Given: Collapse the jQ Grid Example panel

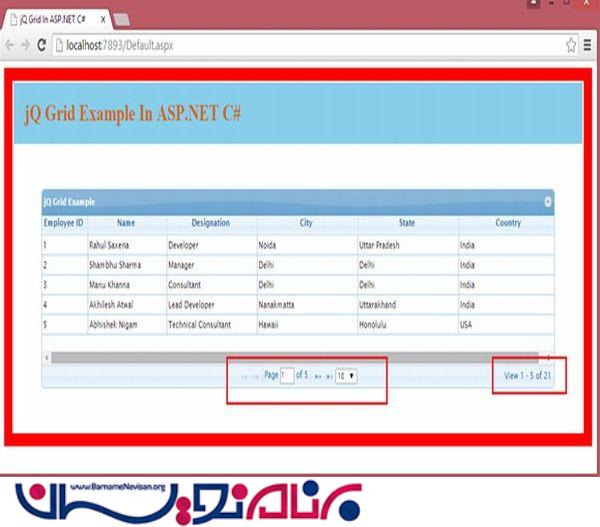Looking at the screenshot, I should click(x=547, y=202).
